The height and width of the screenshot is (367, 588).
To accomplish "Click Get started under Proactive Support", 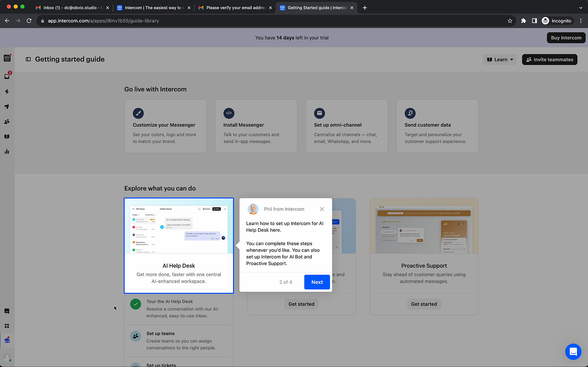I will pos(424,304).
